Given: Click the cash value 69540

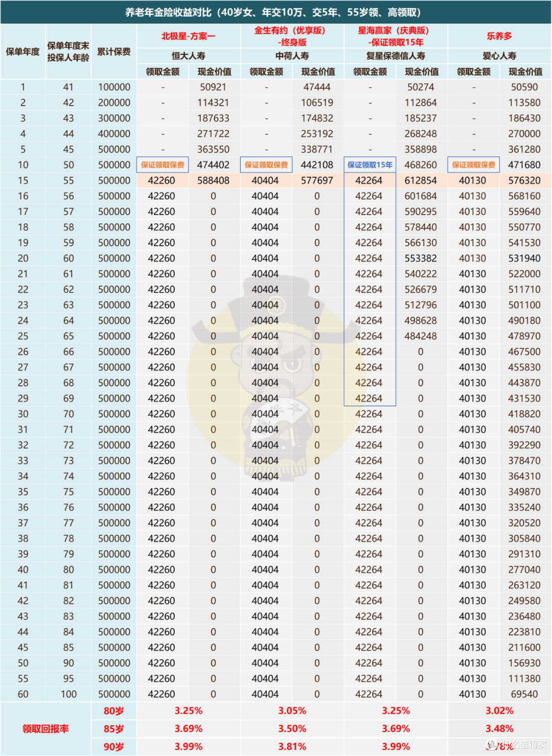Looking at the screenshot, I should tap(524, 694).
